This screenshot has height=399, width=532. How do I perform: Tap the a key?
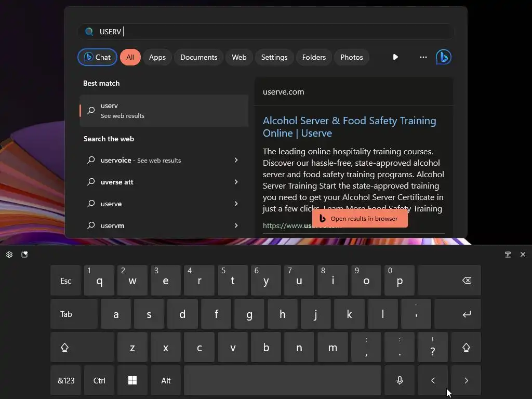click(x=116, y=314)
